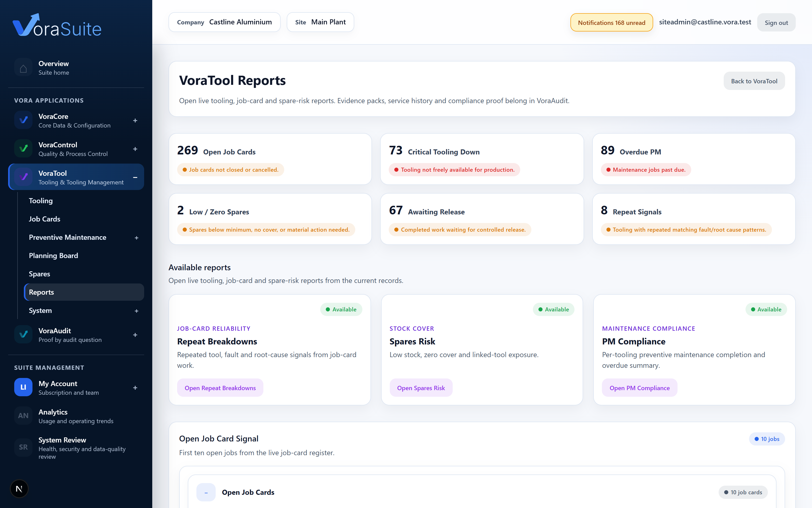
Task: Click the 10 job cards badge
Action: [743, 492]
